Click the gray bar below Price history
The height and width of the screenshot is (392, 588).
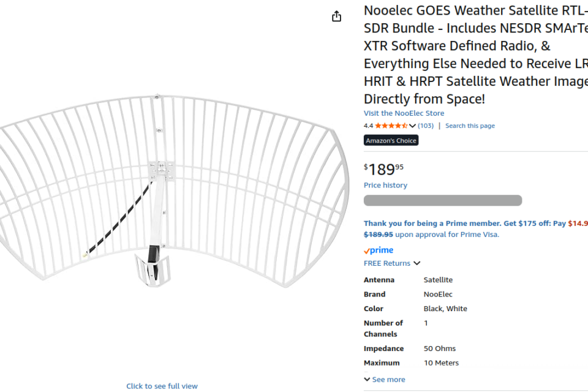[x=442, y=200]
